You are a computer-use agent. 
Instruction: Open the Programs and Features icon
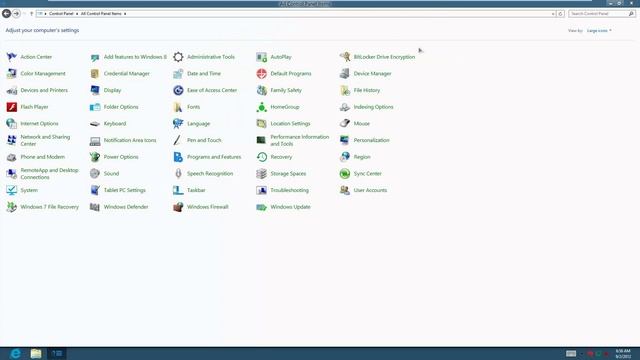point(178,157)
